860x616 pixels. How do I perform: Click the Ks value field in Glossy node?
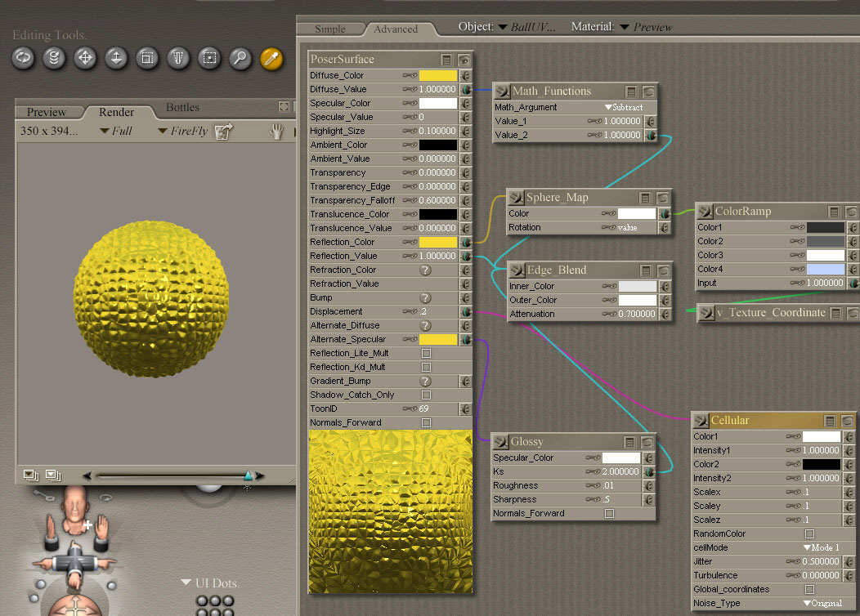(623, 471)
